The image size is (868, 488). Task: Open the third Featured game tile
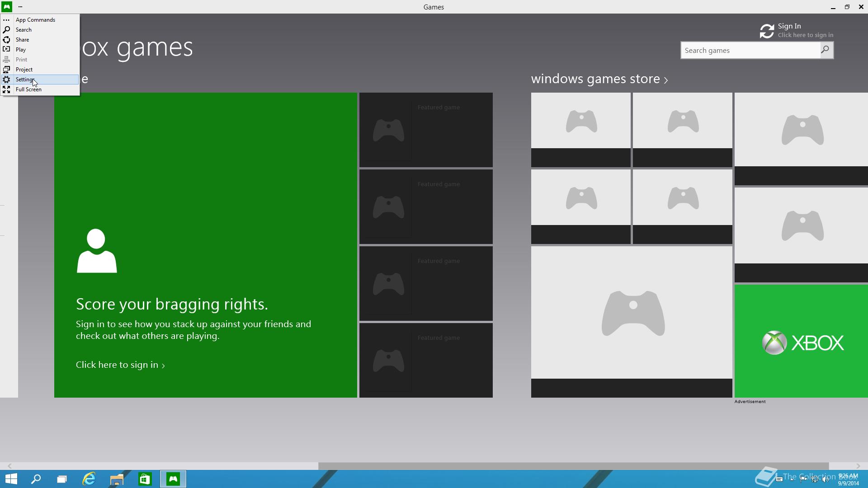click(426, 283)
